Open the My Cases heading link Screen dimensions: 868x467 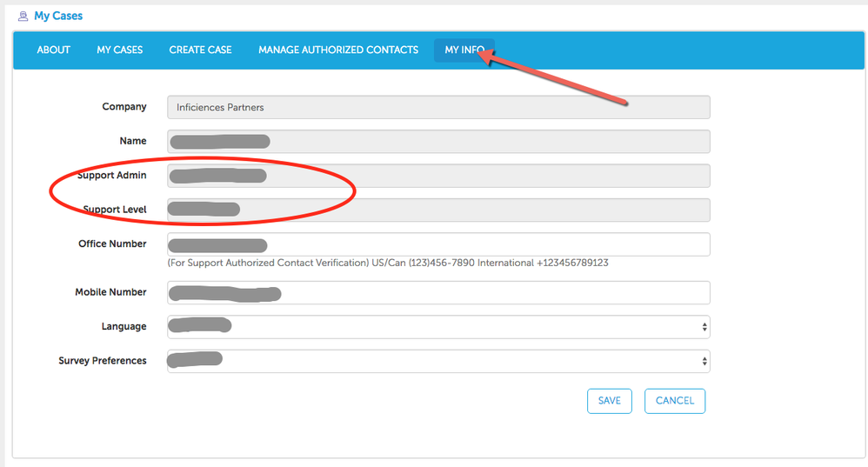pyautogui.click(x=58, y=16)
